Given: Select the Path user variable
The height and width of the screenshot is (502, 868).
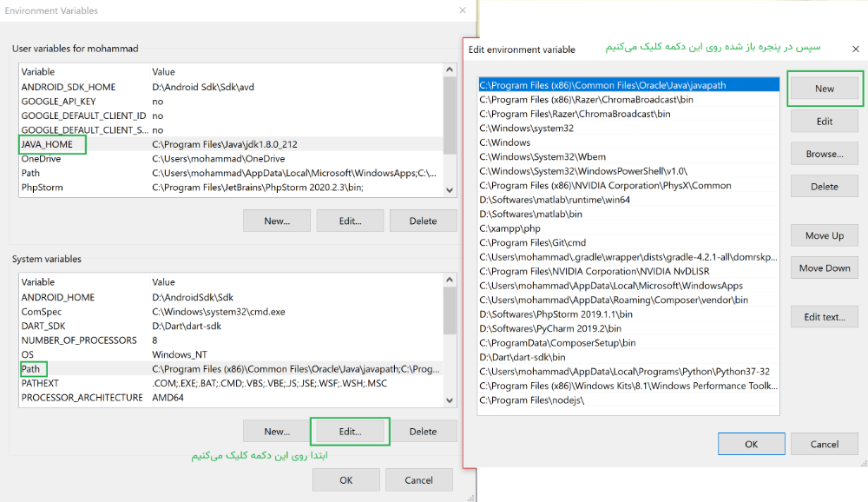Looking at the screenshot, I should coord(231,173).
